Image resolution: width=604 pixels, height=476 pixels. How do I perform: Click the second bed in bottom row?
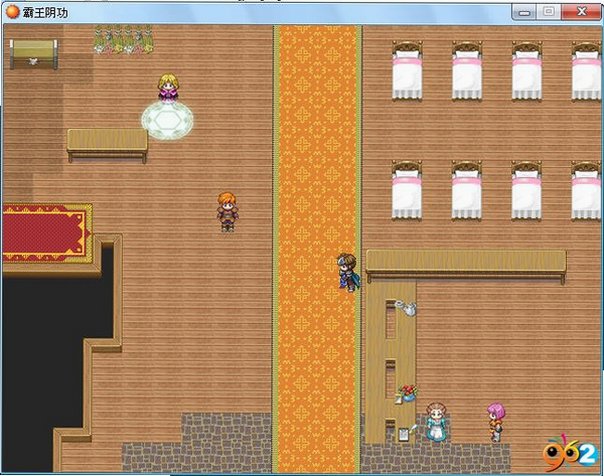[x=467, y=191]
